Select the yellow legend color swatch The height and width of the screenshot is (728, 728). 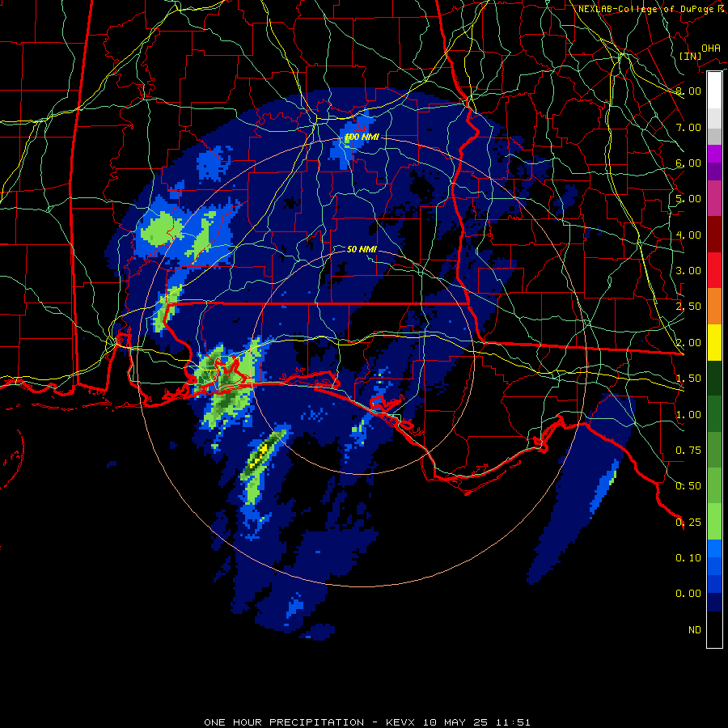click(714, 342)
